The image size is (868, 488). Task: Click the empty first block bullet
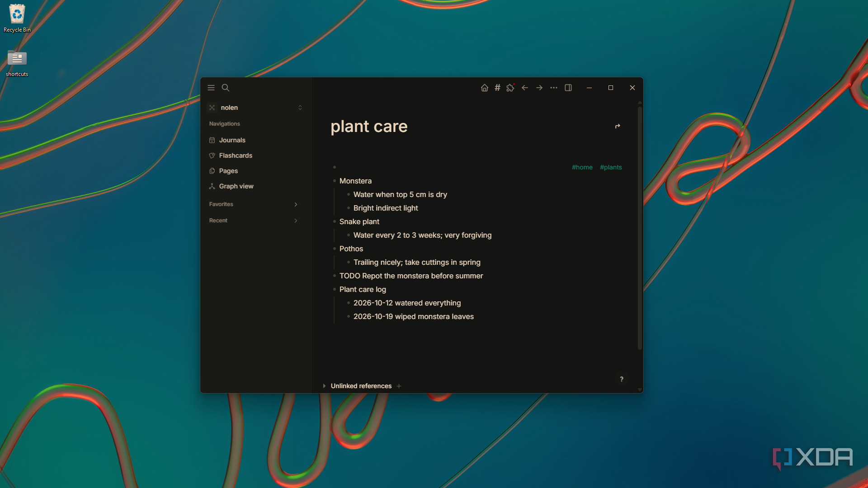(335, 167)
